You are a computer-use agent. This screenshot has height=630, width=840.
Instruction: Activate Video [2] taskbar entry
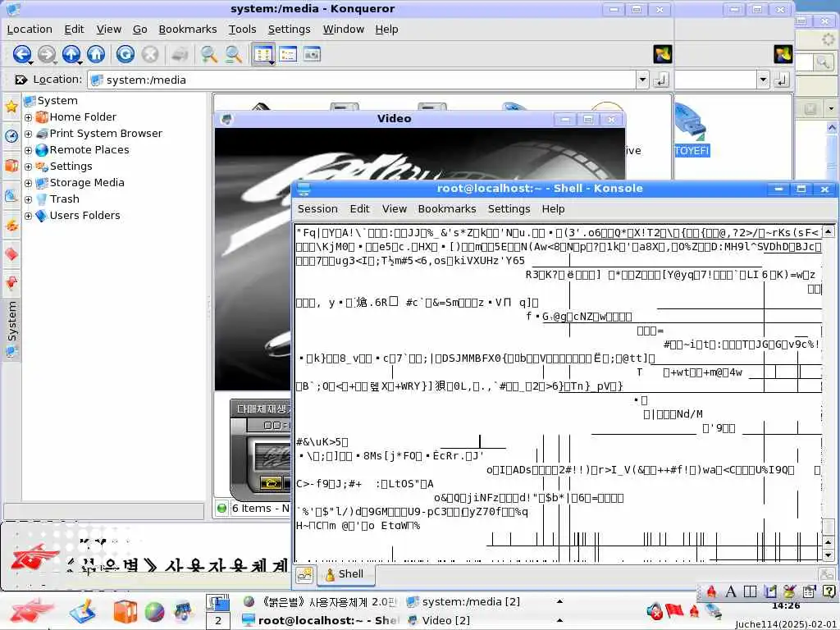click(x=439, y=620)
